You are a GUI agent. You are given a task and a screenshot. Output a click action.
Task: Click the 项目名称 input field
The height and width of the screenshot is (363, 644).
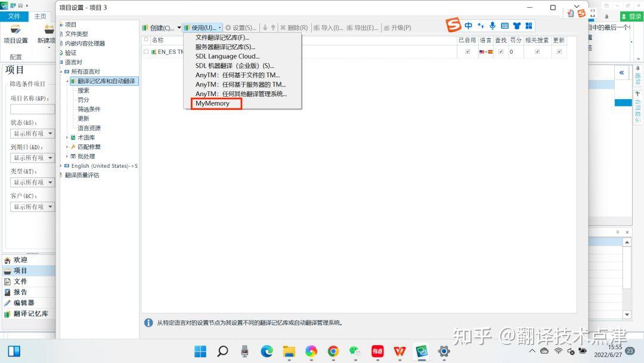(33, 109)
